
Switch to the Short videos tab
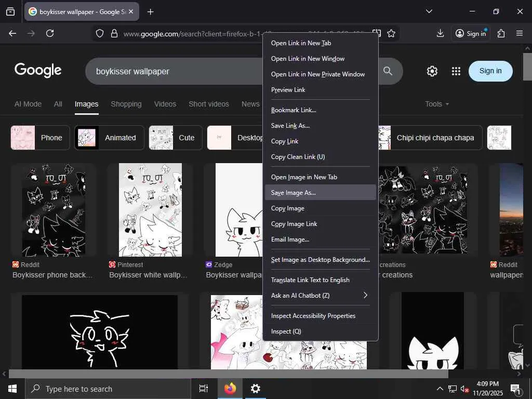click(x=209, y=104)
